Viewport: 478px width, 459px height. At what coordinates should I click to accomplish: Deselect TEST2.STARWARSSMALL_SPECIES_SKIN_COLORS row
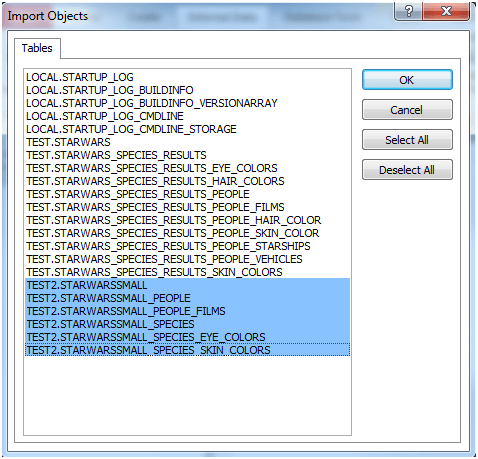pos(187,350)
